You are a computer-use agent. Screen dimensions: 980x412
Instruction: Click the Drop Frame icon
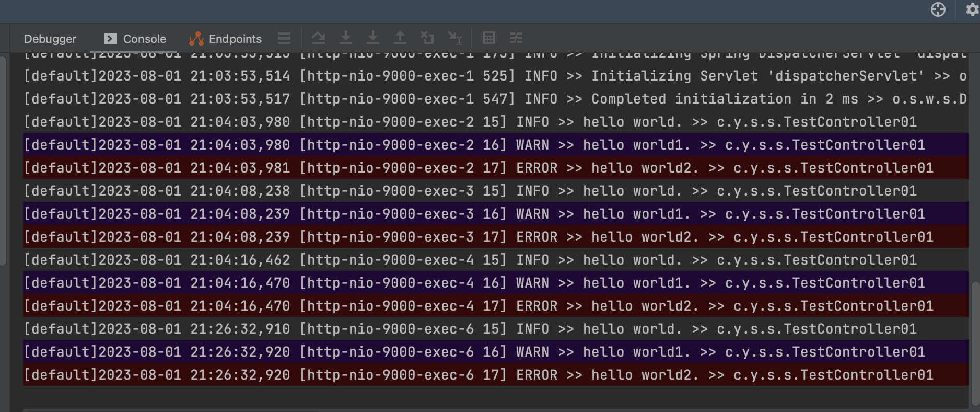427,38
